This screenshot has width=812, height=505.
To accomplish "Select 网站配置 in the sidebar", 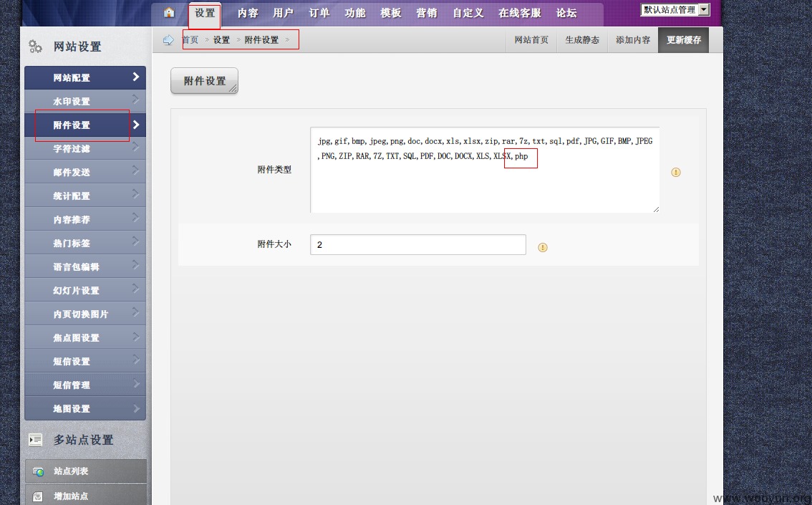I will (85, 77).
